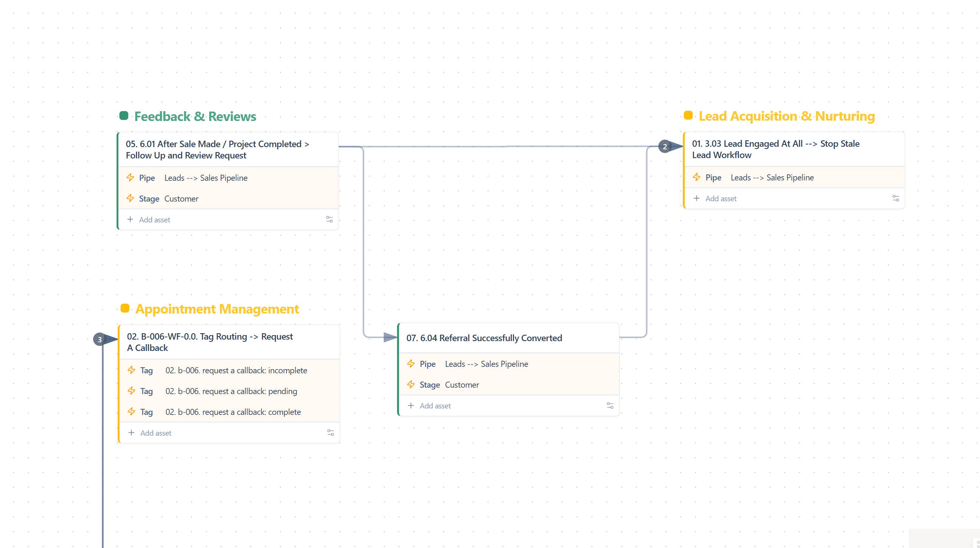This screenshot has width=980, height=548.
Task: Add asset to Referral Successfully Converted card
Action: pos(435,406)
